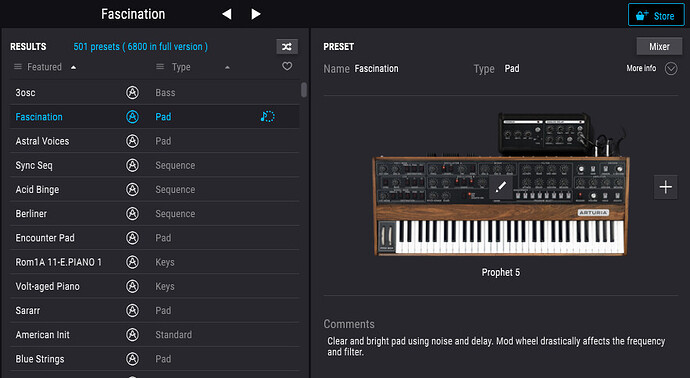The width and height of the screenshot is (690, 378).
Task: Click the Prophet 5 label under the image
Action: tap(501, 272)
